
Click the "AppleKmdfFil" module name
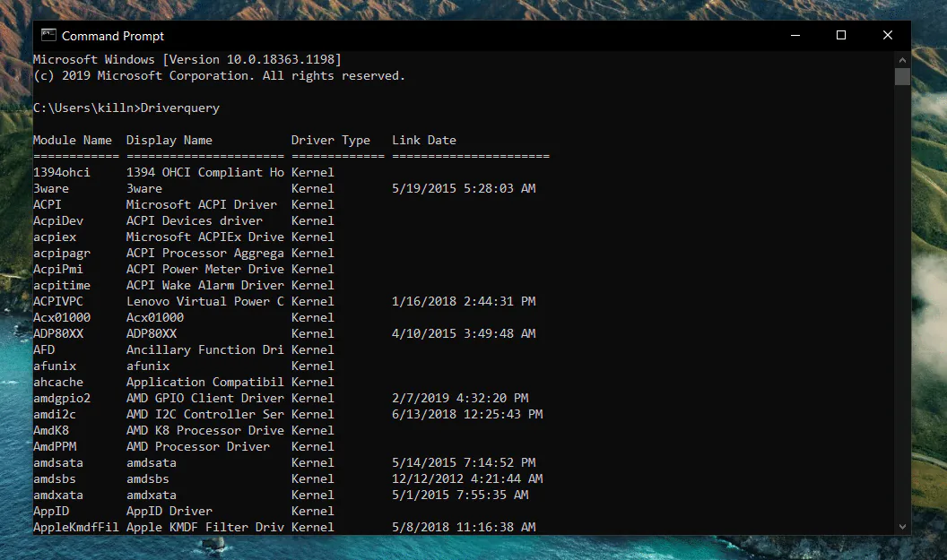(76, 528)
